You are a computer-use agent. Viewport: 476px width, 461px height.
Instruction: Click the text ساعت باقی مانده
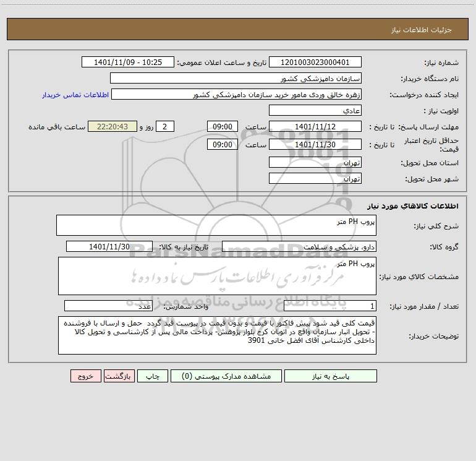[x=57, y=127]
